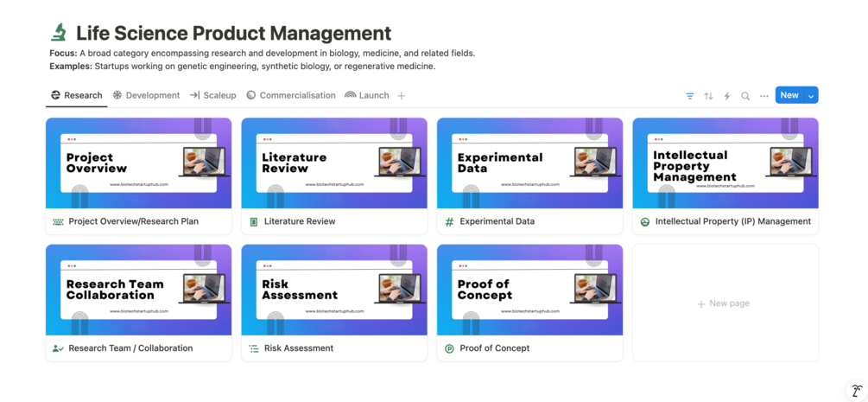Viewport: 868px width, 402px height.
Task: Open the Scaleup tab
Action: (213, 95)
